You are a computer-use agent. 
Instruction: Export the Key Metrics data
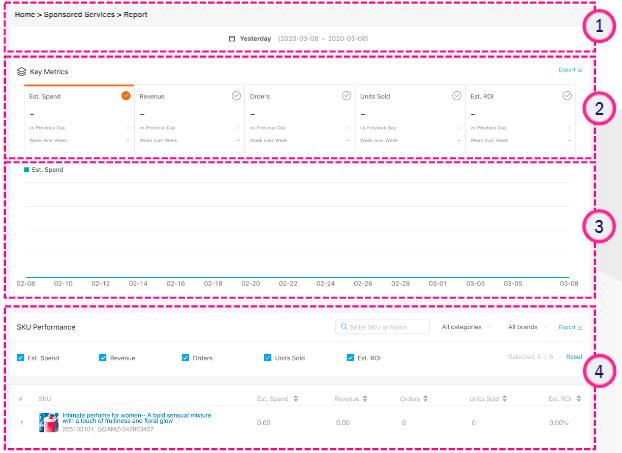570,72
